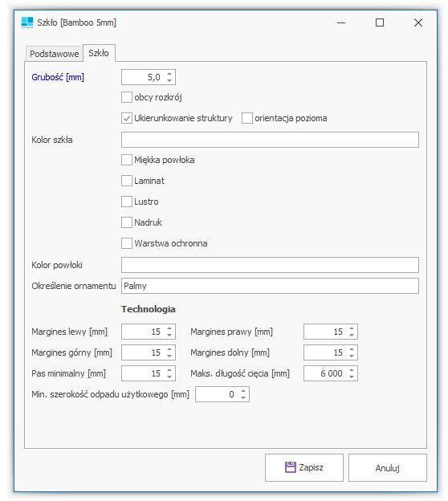Save changes with the Zapisz button

coord(304,467)
